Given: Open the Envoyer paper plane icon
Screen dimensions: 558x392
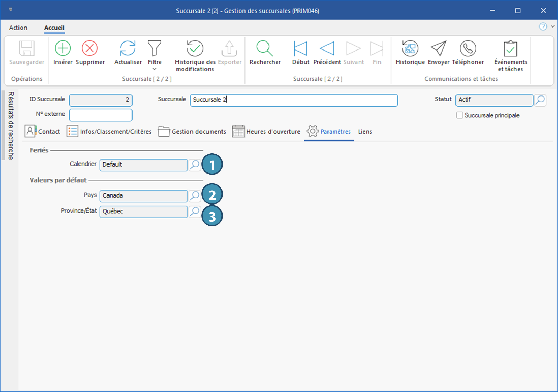Looking at the screenshot, I should (x=438, y=48).
